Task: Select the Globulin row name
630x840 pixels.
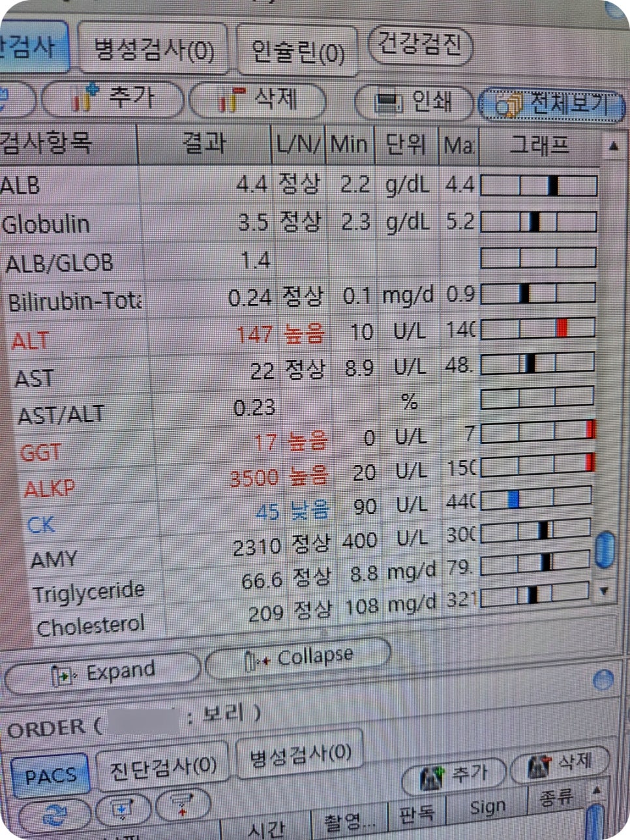Action: (x=46, y=224)
